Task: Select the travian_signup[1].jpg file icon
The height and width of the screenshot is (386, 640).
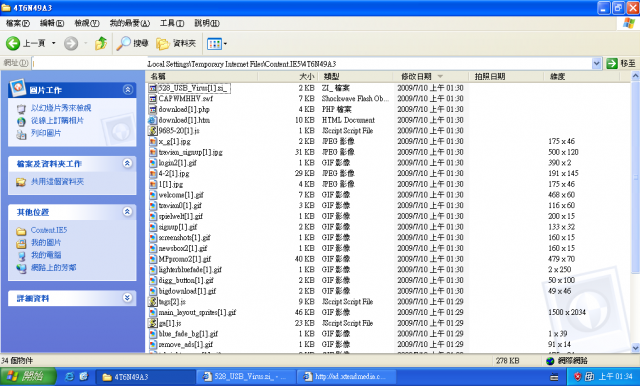Action: 153,152
